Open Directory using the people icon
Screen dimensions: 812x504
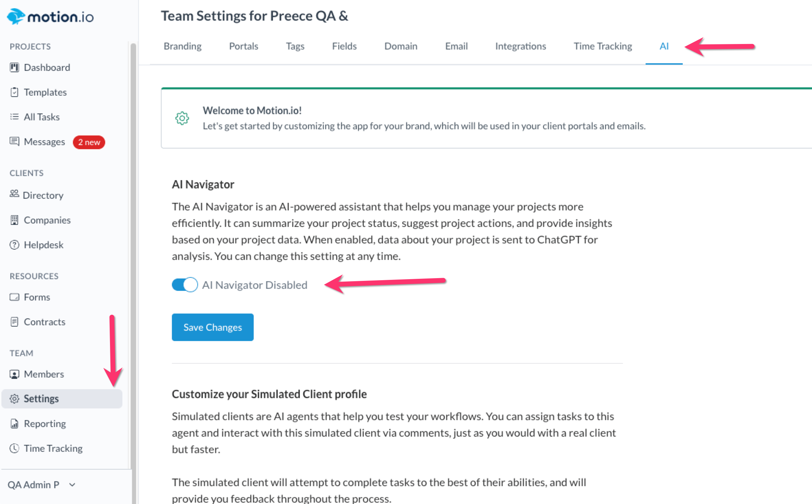(x=14, y=194)
